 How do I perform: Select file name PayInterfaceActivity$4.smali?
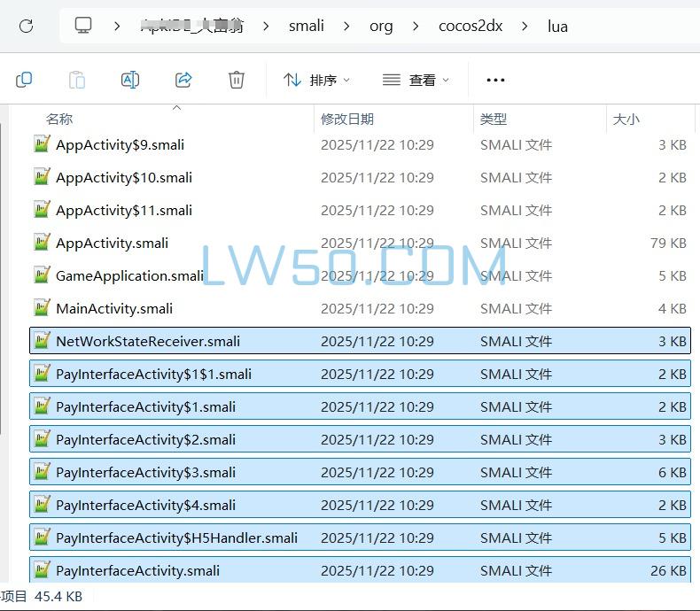(x=145, y=506)
